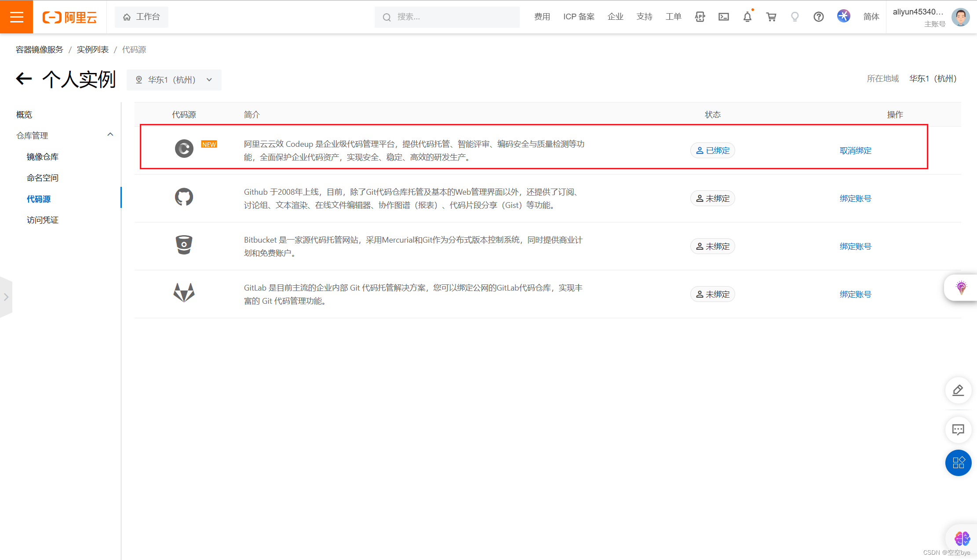This screenshot has height=560, width=977.
Task: Open the API app icon in top bar
Action: click(700, 17)
